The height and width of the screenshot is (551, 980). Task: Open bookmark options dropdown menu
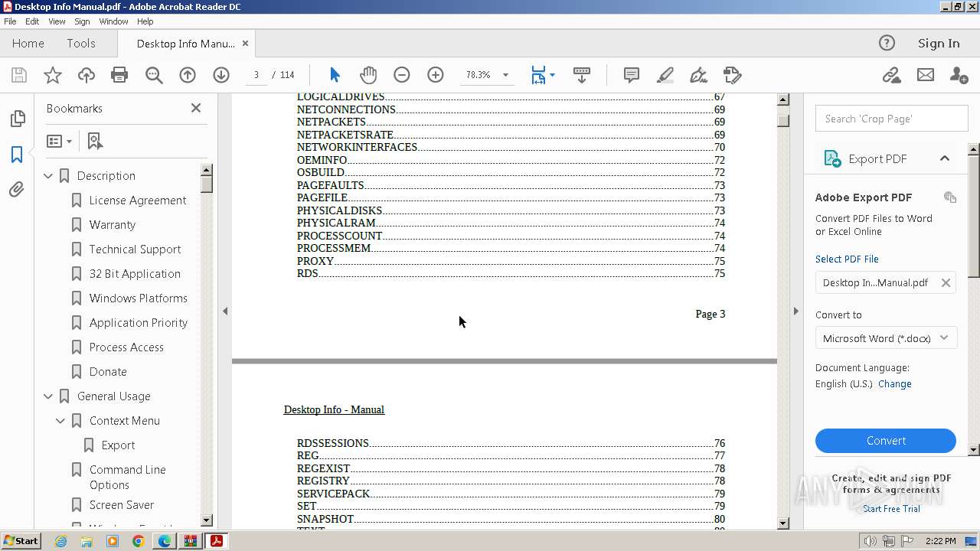(x=59, y=142)
